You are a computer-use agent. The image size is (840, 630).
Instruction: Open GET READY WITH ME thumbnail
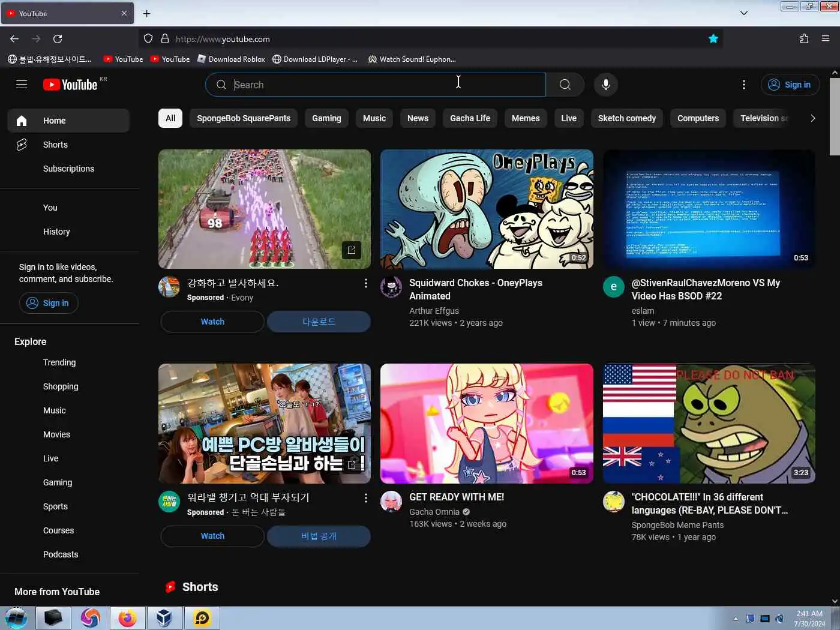(x=487, y=424)
